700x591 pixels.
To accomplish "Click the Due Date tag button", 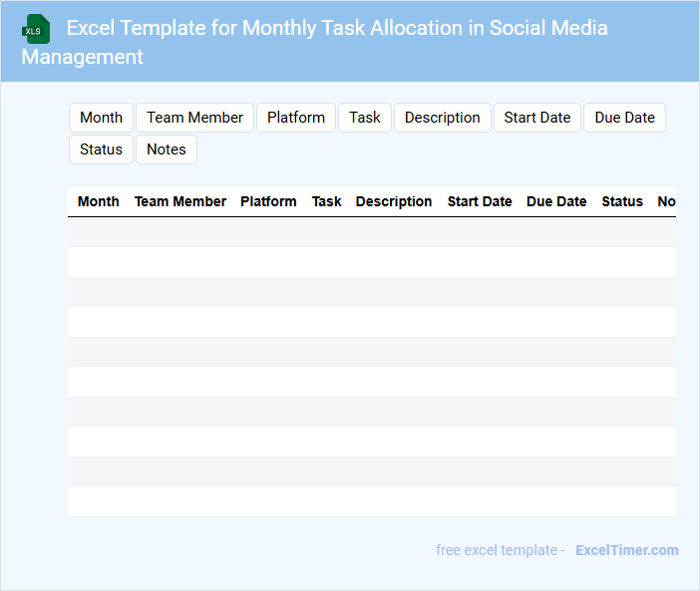I will pos(624,118).
